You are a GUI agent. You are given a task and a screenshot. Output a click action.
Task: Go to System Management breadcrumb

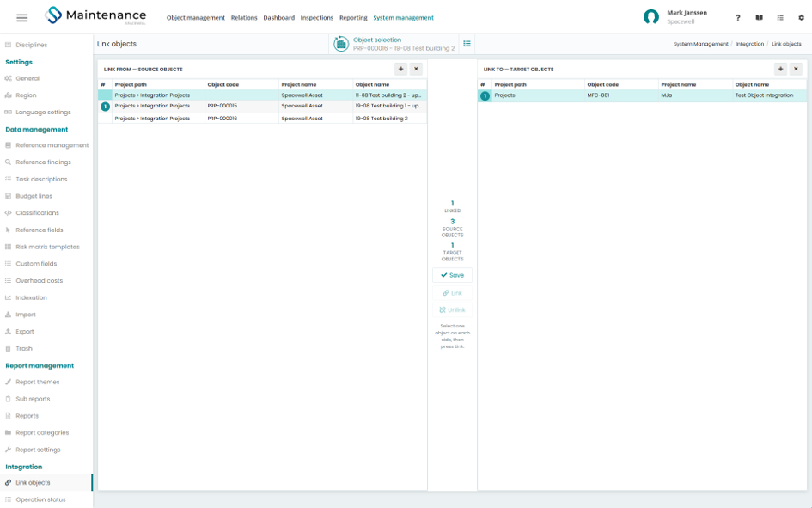[x=700, y=44]
